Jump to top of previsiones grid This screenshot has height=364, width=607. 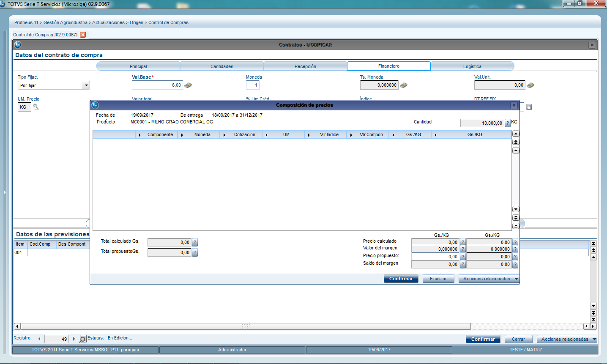593,244
